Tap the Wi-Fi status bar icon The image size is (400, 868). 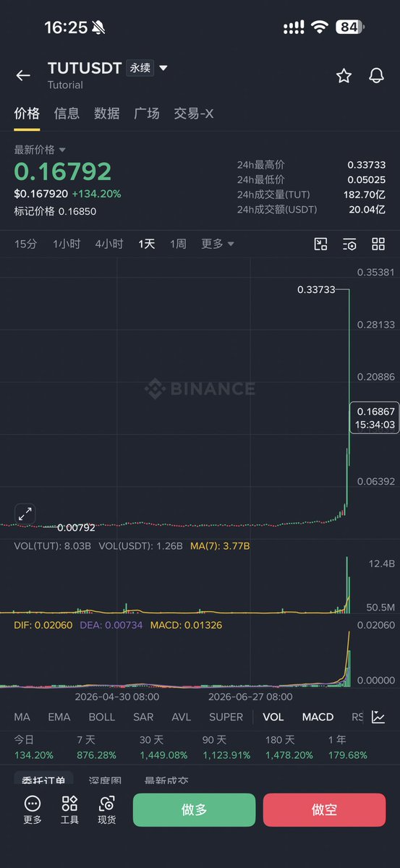319,27
